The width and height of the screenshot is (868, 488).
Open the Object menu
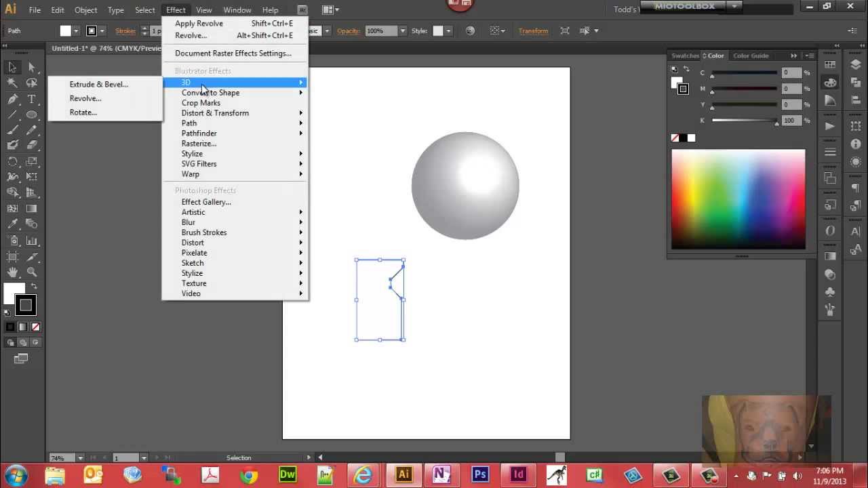pyautogui.click(x=85, y=10)
